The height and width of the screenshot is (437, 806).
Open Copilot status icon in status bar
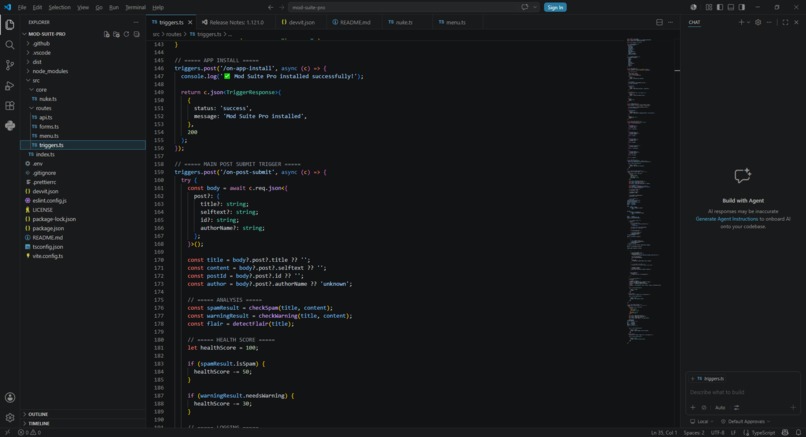(785, 432)
